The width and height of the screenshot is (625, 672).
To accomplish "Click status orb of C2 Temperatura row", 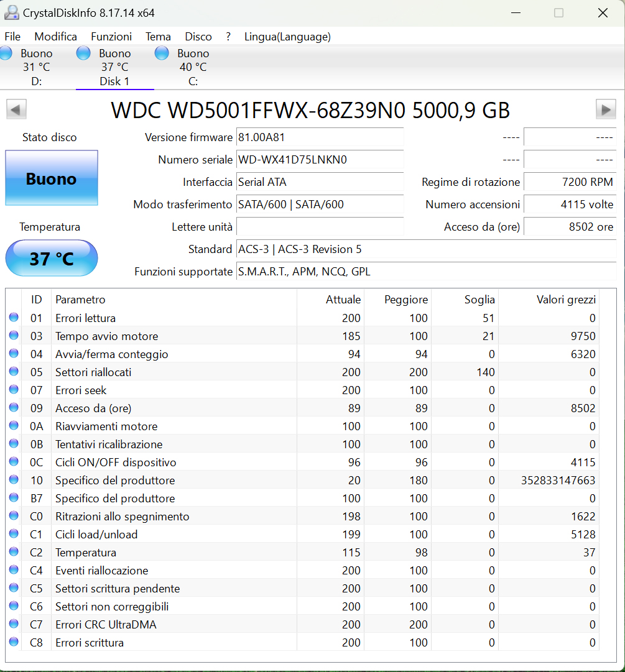I will (14, 551).
